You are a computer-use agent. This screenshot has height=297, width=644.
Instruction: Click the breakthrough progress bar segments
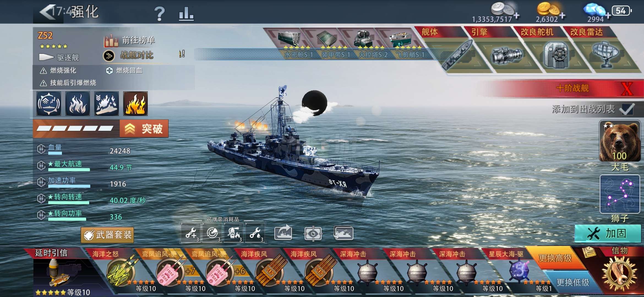[75, 128]
